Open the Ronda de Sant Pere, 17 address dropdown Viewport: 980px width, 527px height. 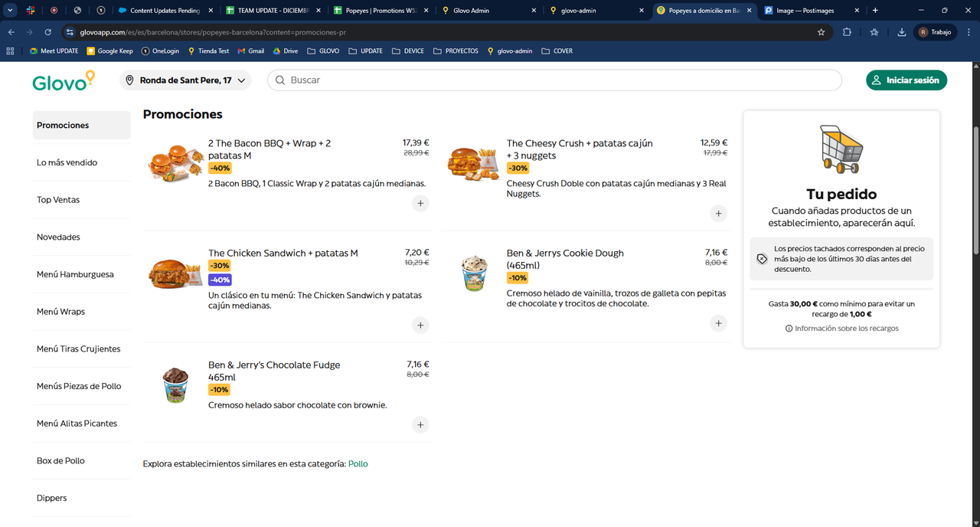(185, 80)
